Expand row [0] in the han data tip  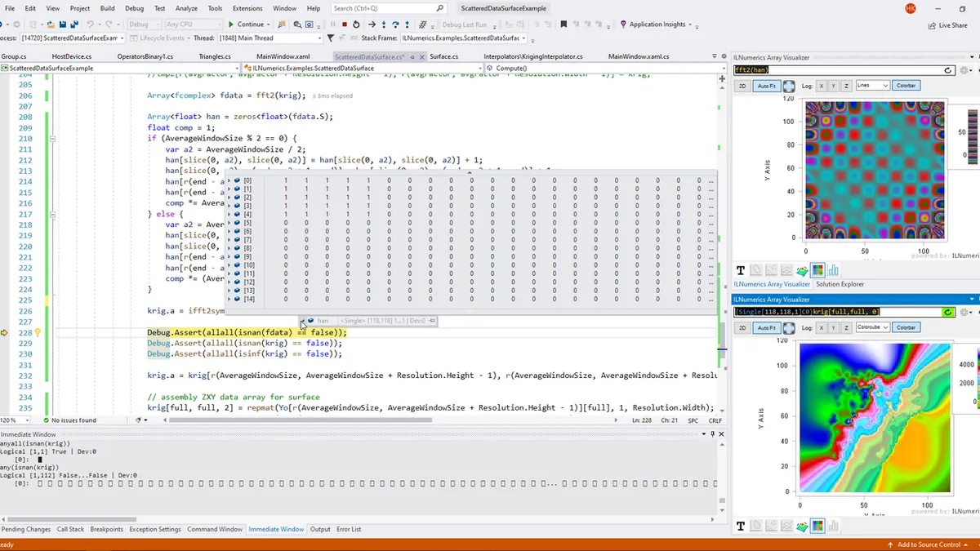230,180
